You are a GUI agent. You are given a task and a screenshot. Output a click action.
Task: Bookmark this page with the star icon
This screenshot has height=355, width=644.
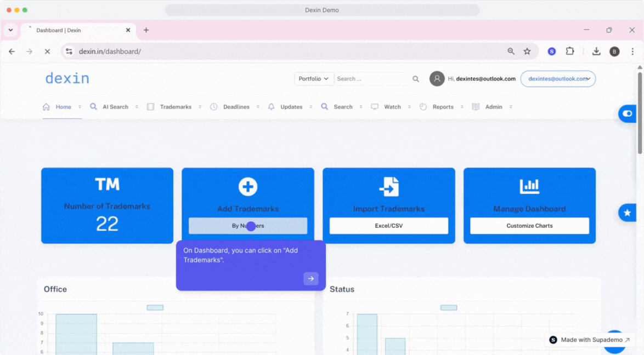pyautogui.click(x=527, y=51)
